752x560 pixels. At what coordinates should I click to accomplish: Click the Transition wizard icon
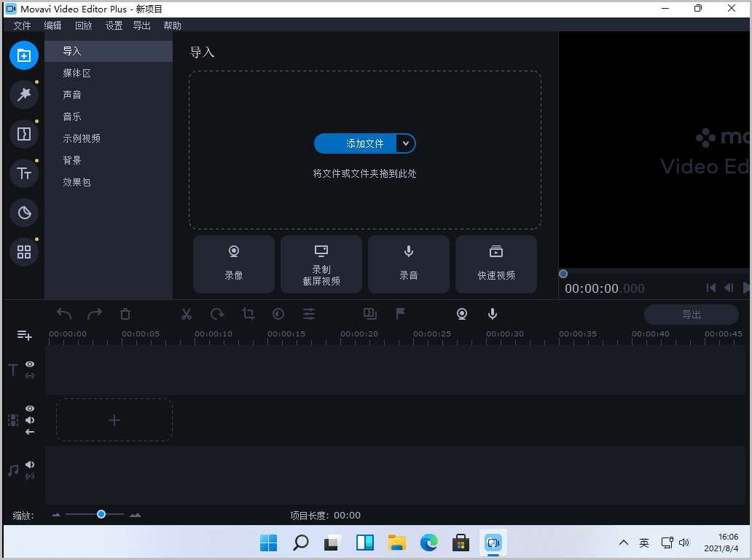click(369, 314)
